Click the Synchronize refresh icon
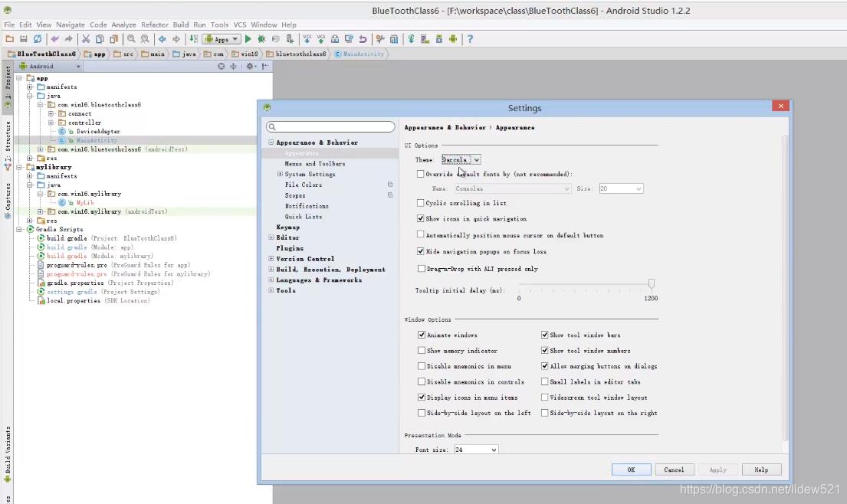 (37, 39)
